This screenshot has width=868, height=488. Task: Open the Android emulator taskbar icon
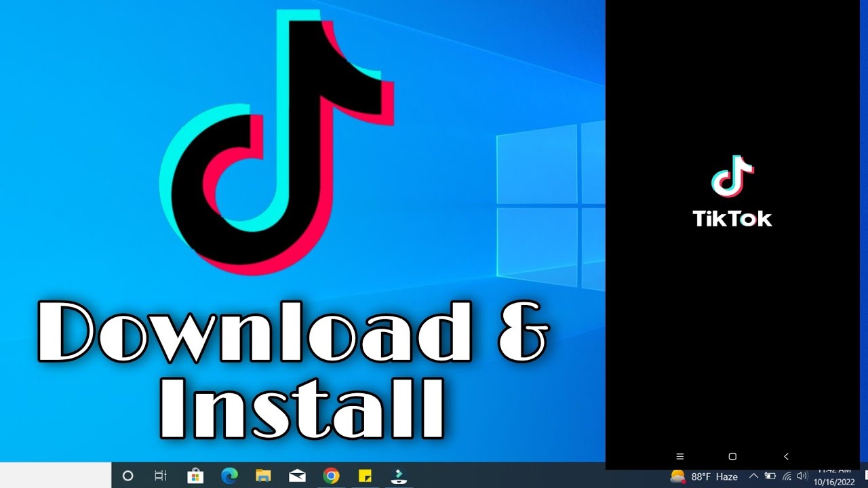(399, 476)
